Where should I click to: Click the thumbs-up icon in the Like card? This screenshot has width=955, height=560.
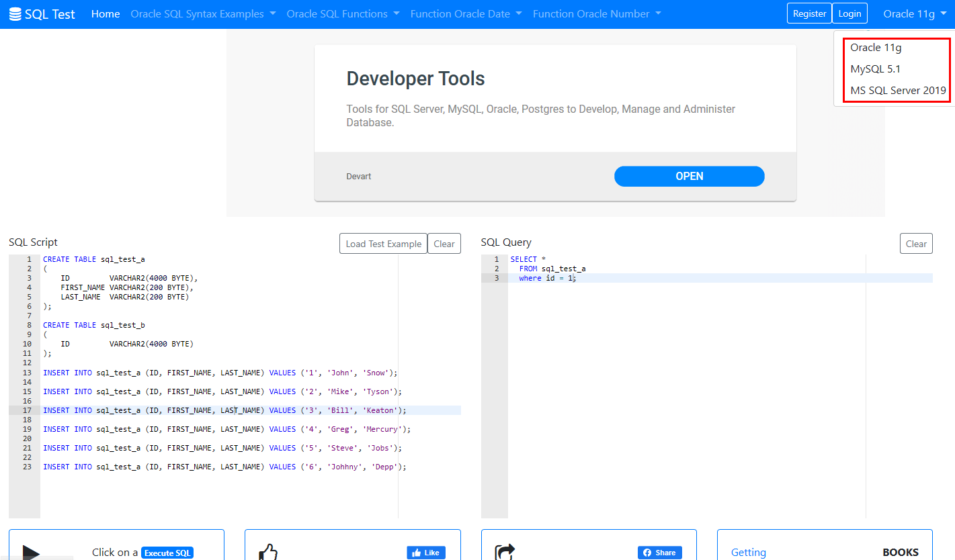tap(268, 552)
